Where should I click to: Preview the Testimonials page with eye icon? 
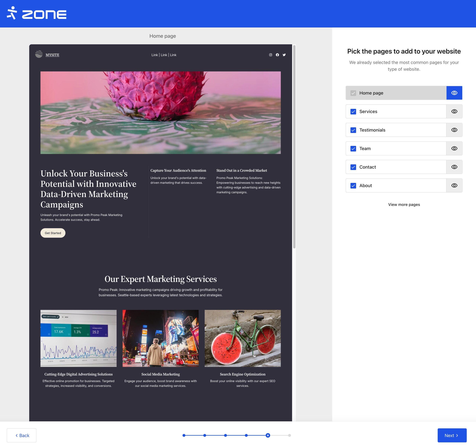point(454,130)
